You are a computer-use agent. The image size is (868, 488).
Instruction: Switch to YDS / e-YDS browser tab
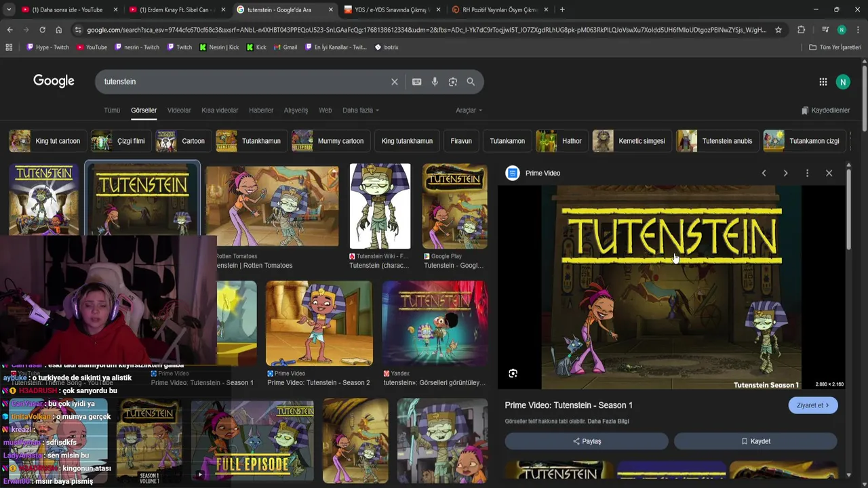(x=391, y=9)
